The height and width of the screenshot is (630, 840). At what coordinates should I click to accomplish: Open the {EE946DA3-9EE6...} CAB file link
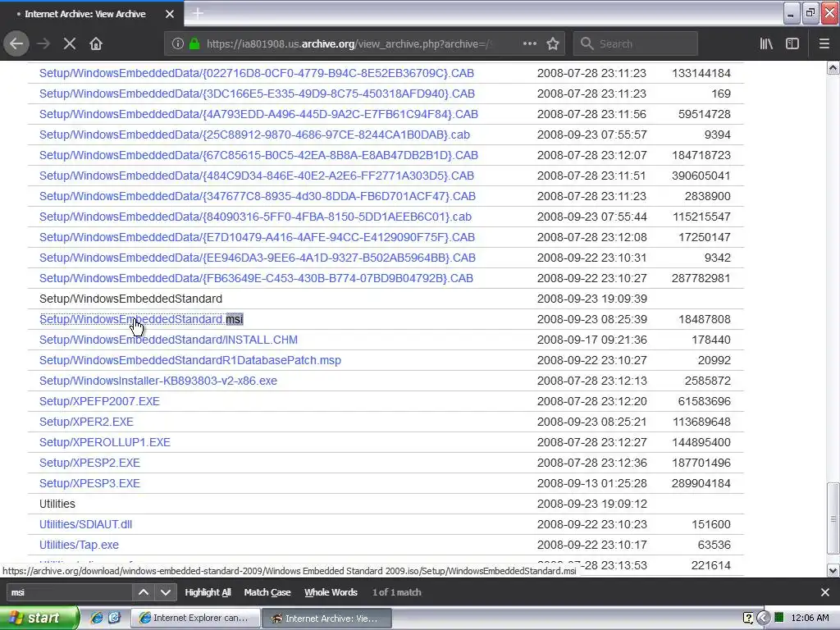(x=257, y=258)
